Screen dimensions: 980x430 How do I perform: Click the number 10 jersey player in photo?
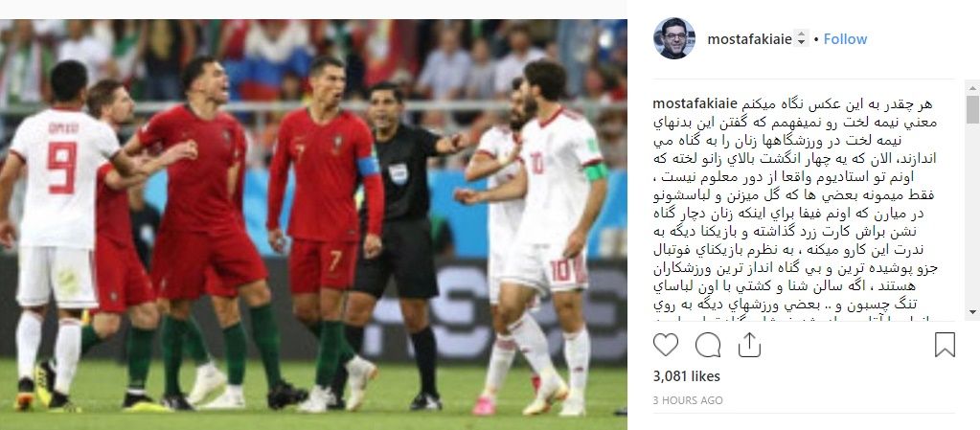pos(550,238)
